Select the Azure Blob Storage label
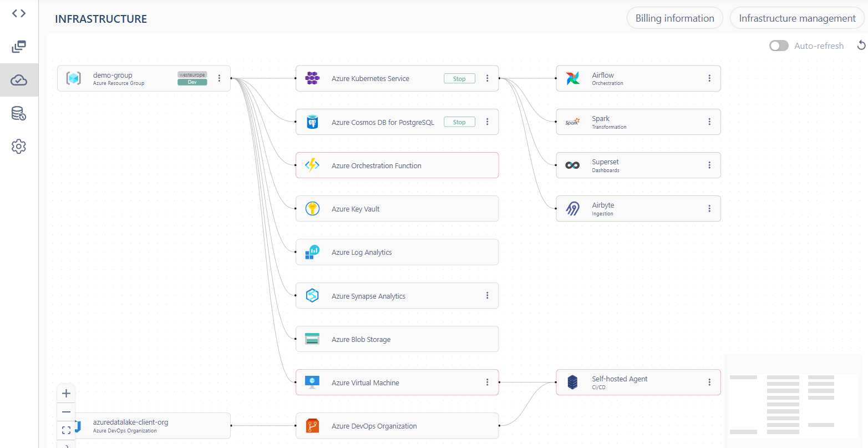 point(361,340)
